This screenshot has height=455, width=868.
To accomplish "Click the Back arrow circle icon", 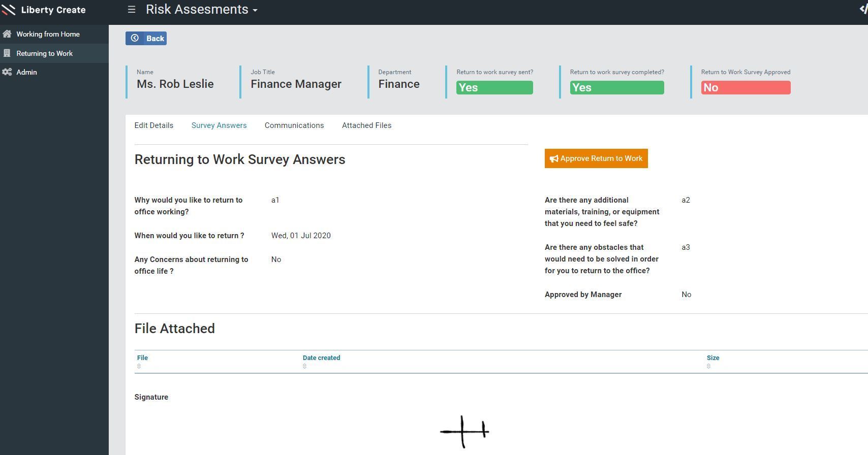I will coord(135,38).
